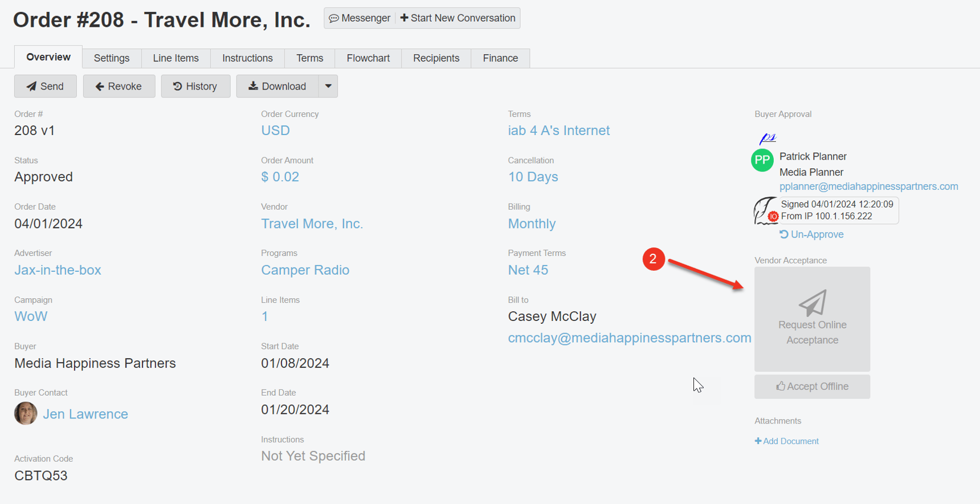Go to the Finance tab
The height and width of the screenshot is (504, 980).
tap(500, 58)
